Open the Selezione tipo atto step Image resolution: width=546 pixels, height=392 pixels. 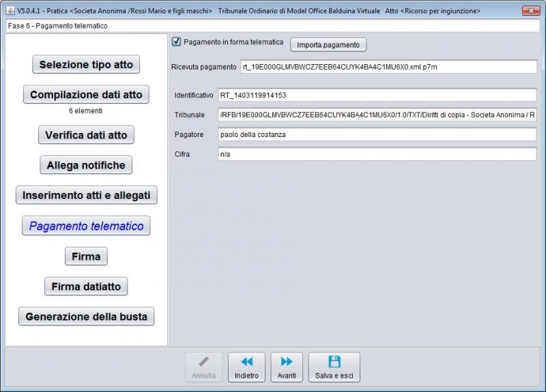coord(86,65)
